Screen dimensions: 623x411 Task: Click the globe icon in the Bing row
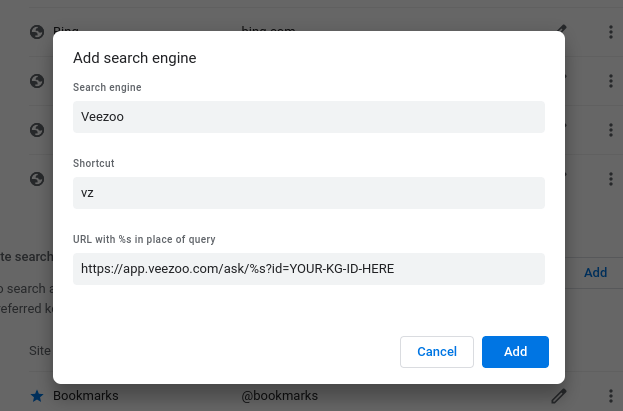point(37,32)
